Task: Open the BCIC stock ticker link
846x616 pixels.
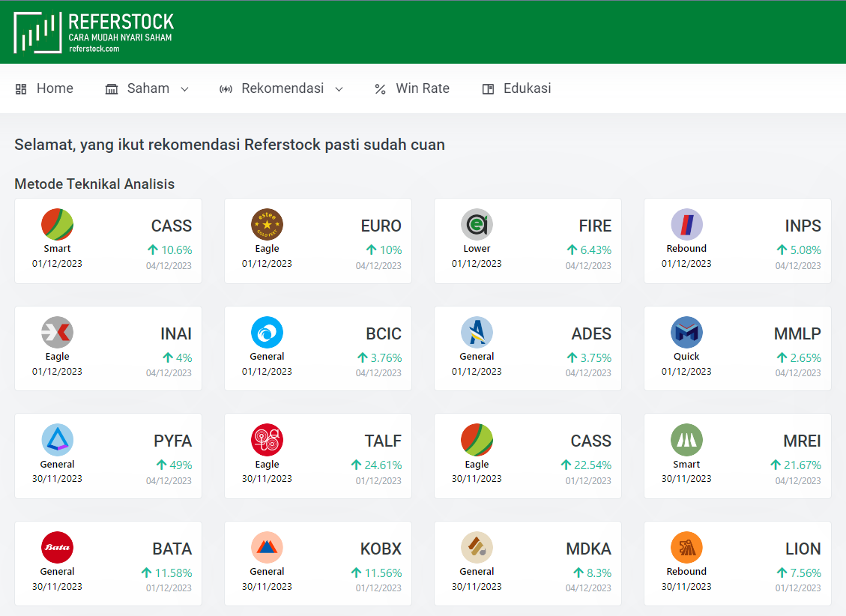Action: pos(384,334)
